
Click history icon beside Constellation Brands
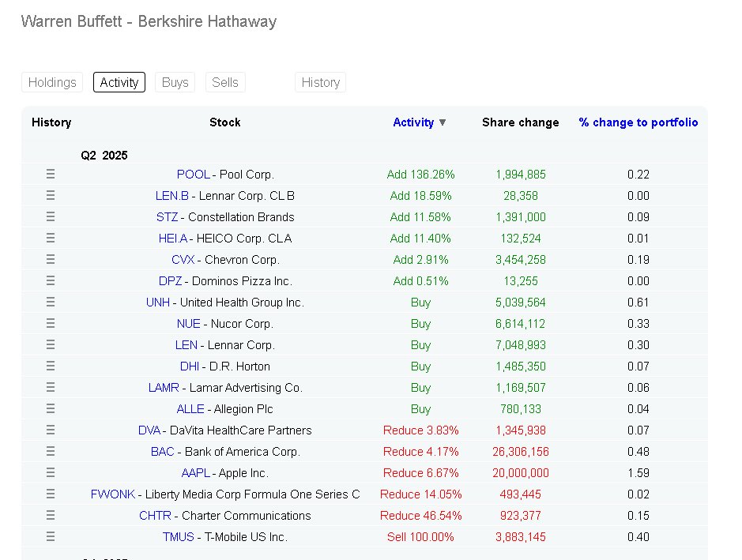51,217
